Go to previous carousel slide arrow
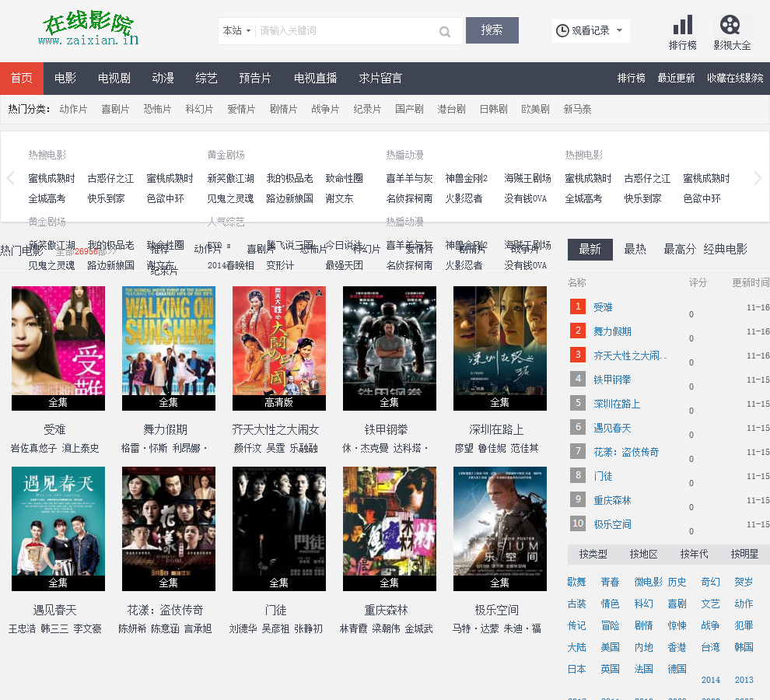This screenshot has height=700, width=770. [x=11, y=178]
